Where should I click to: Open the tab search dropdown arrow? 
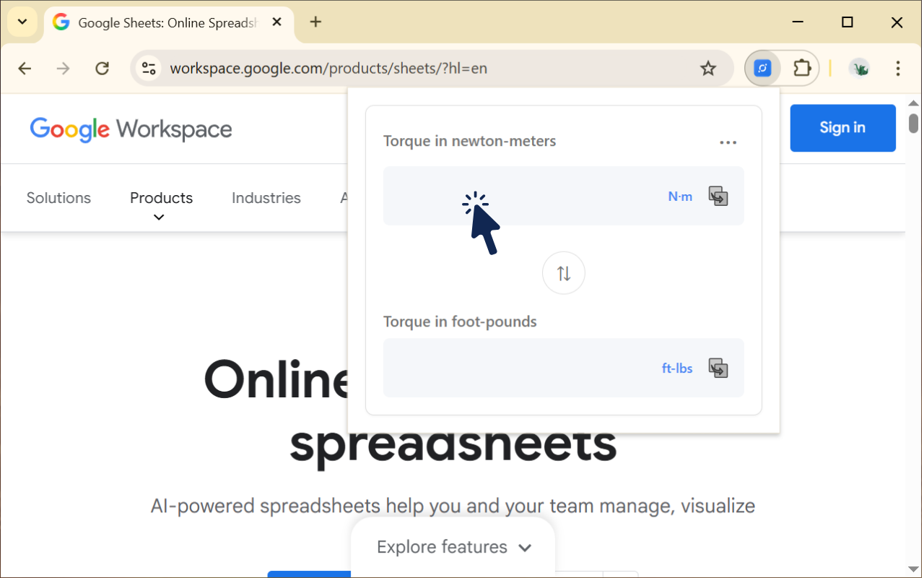point(22,22)
